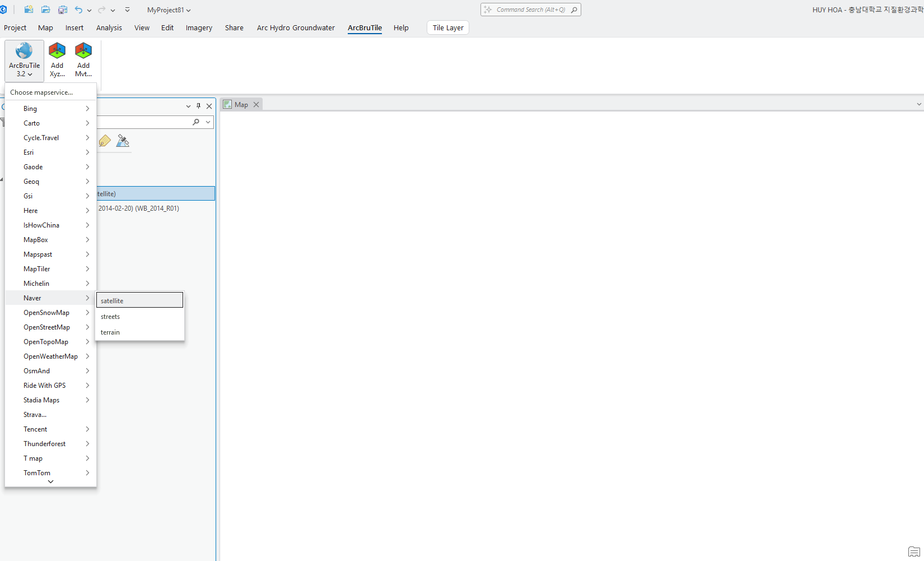Expand the Gaode mapservice submenu
The image size is (924, 561).
50,167
